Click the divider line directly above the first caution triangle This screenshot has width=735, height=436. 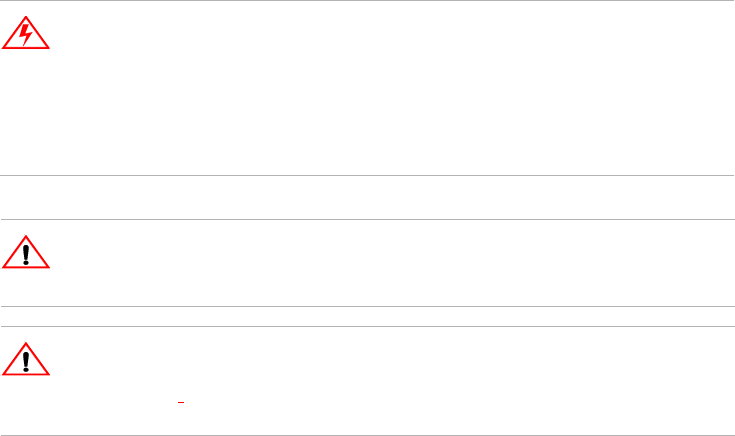367,220
